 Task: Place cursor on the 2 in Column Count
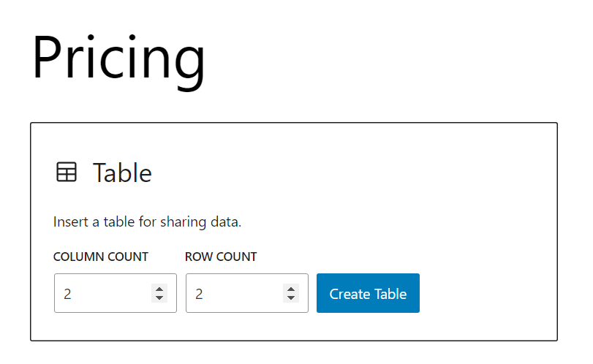67,294
